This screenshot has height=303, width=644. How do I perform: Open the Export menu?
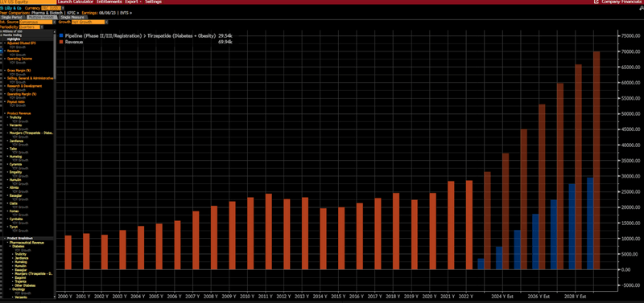point(133,2)
